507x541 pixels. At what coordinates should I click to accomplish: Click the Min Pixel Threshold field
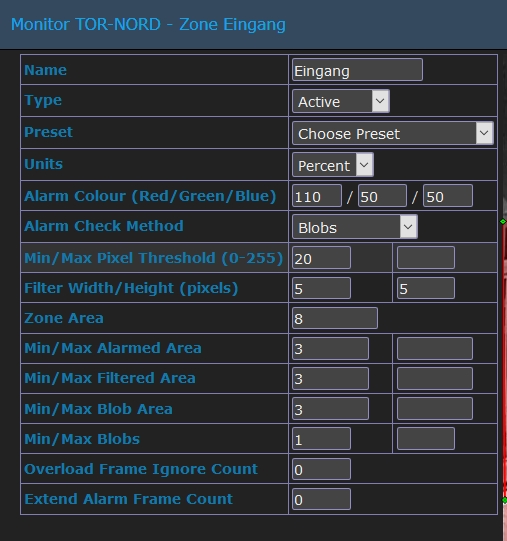(321, 258)
